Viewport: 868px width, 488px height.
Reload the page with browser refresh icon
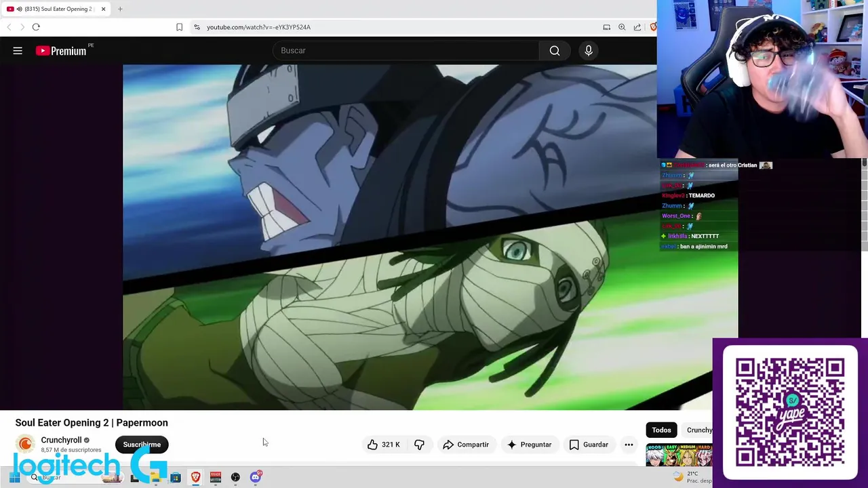(36, 27)
